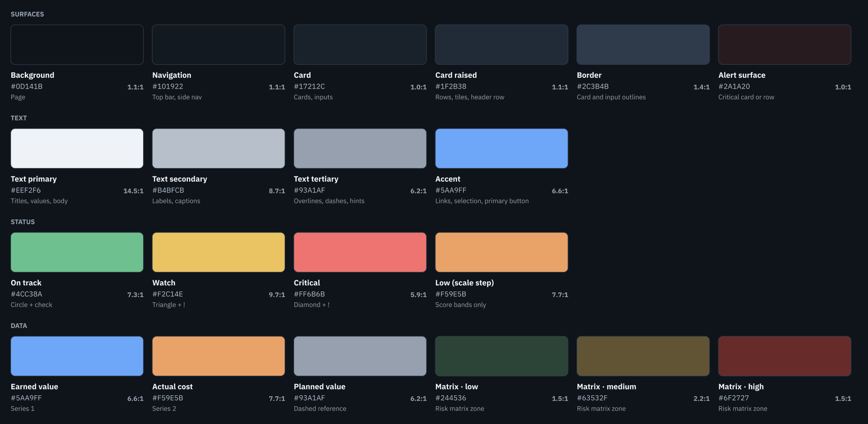Click hex code #6F2727
The width and height of the screenshot is (868, 424).
point(734,398)
